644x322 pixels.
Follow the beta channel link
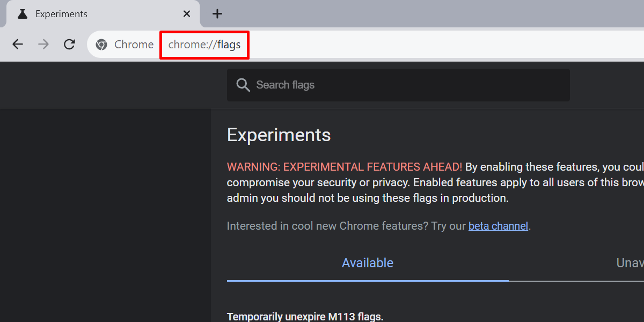(x=498, y=225)
